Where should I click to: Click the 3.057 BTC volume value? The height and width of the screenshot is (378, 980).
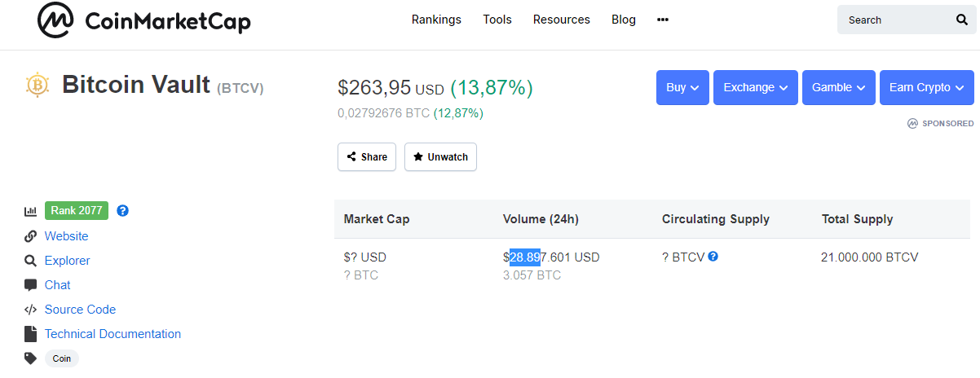point(532,275)
